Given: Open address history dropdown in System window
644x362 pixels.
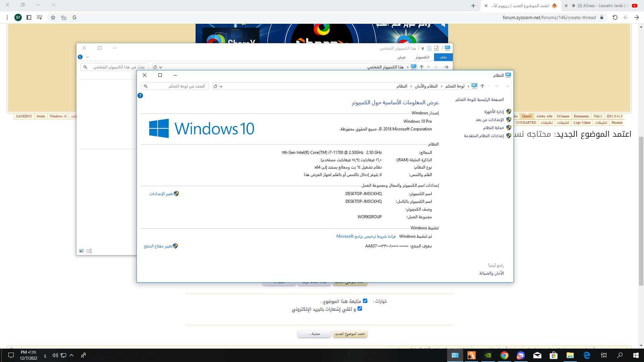Looking at the screenshot, I should (221, 86).
